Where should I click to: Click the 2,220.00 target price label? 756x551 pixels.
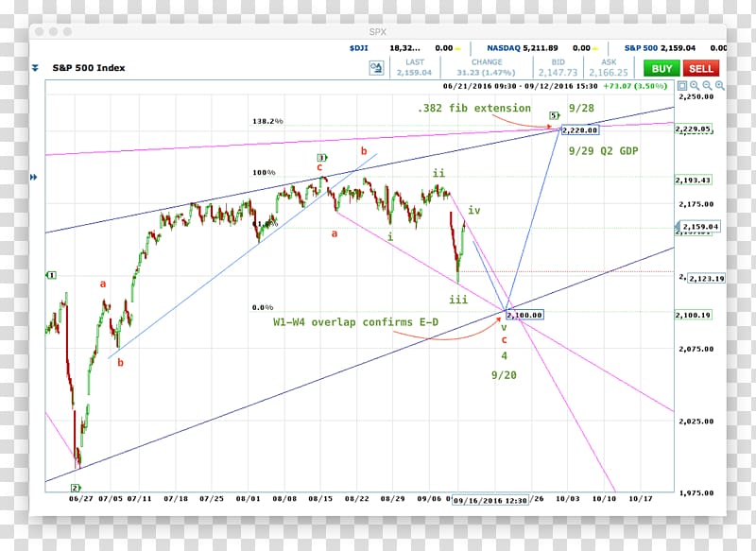click(578, 129)
